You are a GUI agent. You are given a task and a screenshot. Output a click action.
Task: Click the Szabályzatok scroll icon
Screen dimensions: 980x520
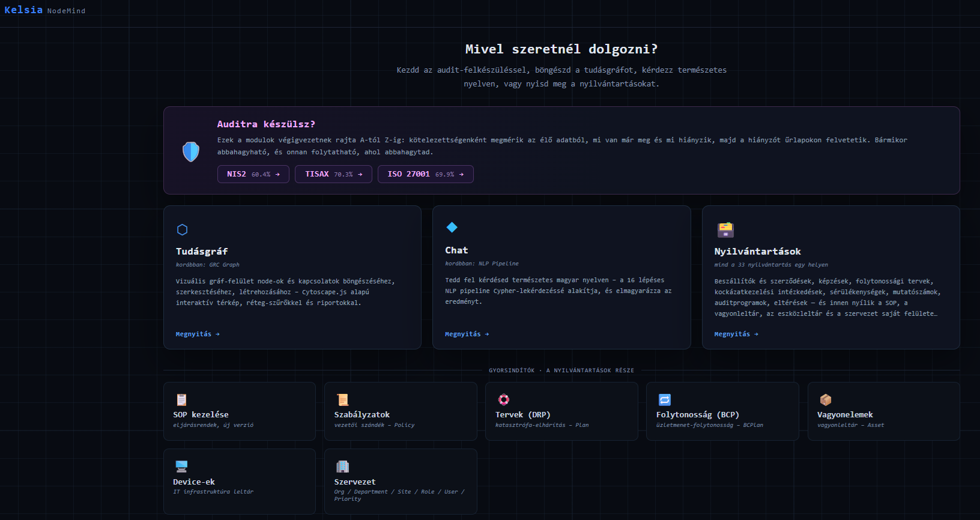tap(342, 399)
